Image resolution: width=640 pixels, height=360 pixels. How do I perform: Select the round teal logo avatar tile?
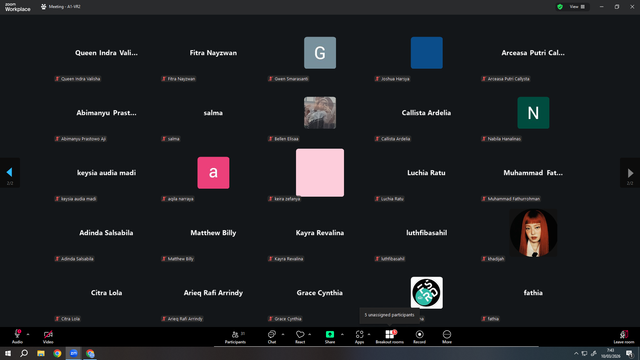click(x=427, y=293)
